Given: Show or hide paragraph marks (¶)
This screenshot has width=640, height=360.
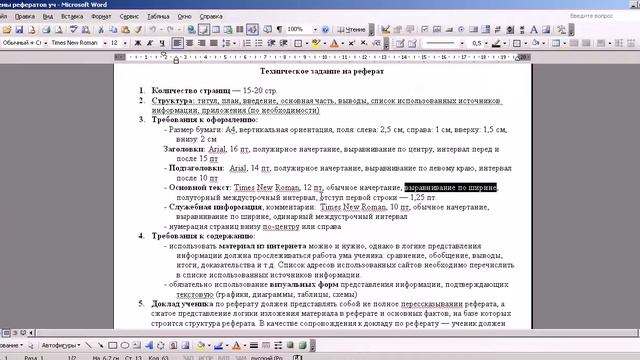Looking at the screenshot, I should 279,30.
